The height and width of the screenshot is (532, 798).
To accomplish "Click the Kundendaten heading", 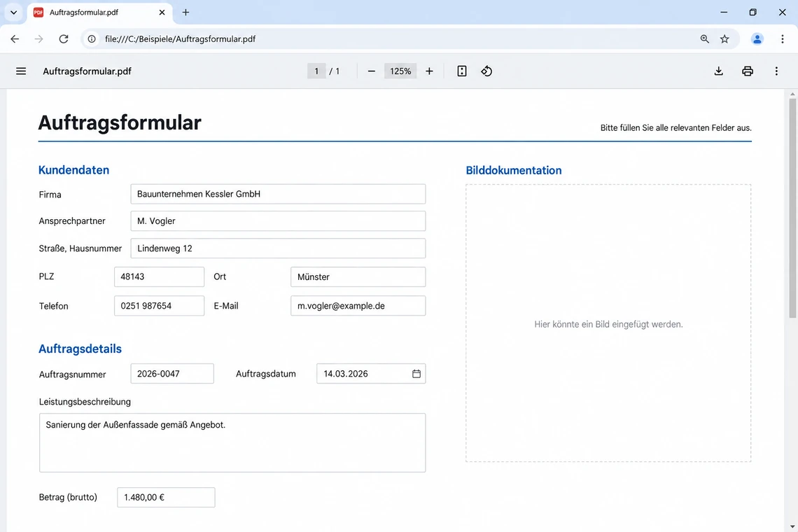I will 73,170.
